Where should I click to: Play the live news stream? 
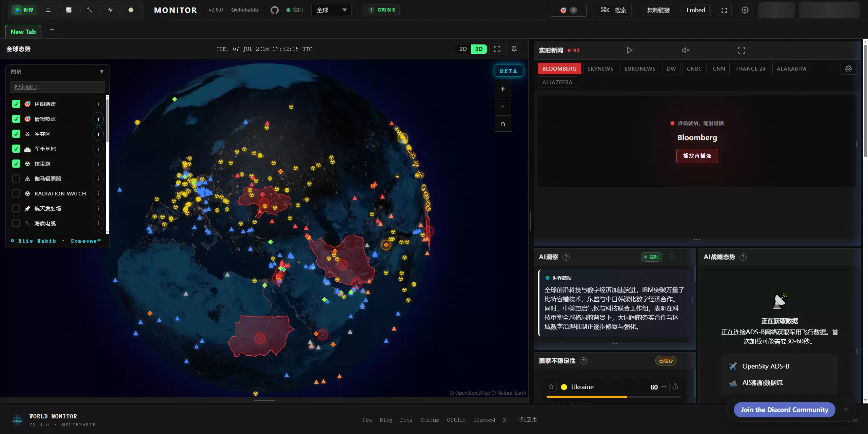point(629,50)
